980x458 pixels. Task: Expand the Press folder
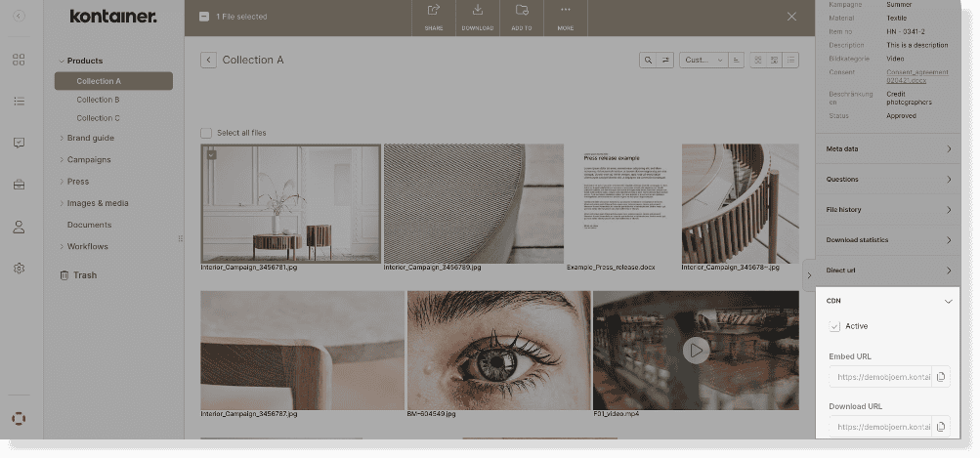pos(62,182)
